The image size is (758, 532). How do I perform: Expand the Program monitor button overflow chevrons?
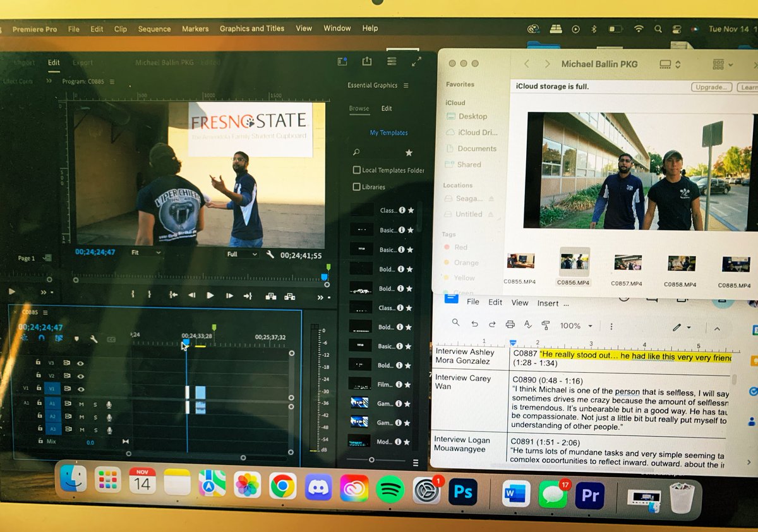pos(321,297)
